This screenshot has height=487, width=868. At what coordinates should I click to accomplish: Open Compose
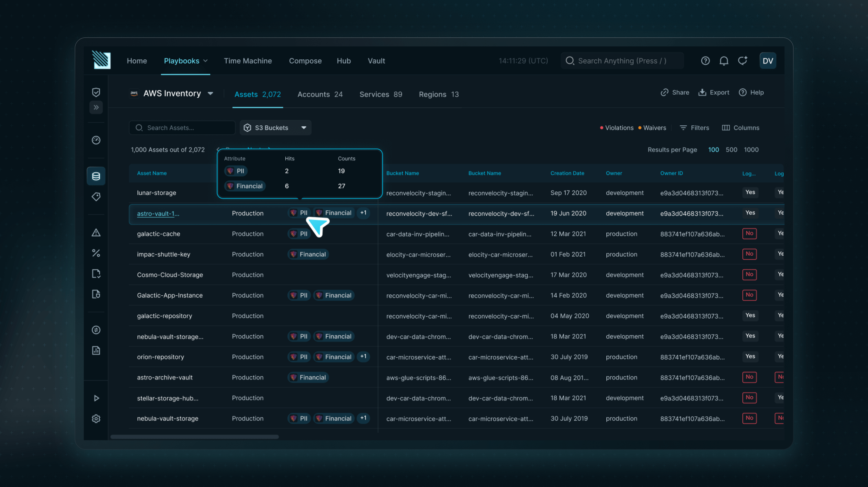305,61
